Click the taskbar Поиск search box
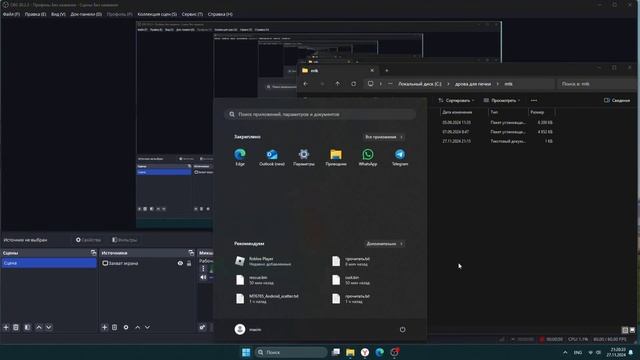 (290, 352)
